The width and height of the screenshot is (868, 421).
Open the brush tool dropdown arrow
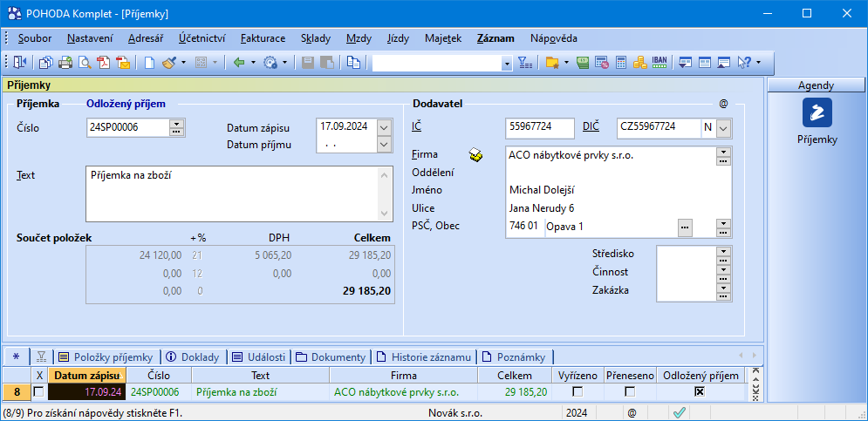point(183,63)
